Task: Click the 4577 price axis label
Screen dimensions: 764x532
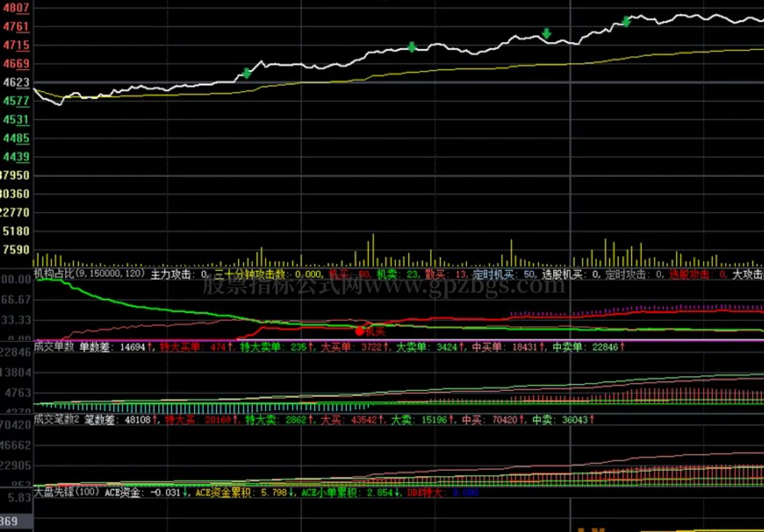Action: [16, 101]
